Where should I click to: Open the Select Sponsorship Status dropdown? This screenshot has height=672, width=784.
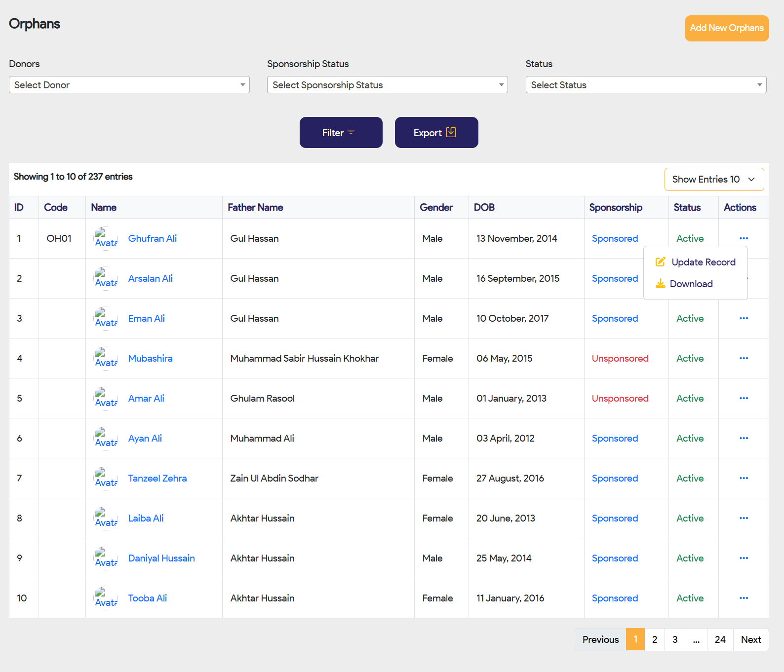tap(387, 85)
